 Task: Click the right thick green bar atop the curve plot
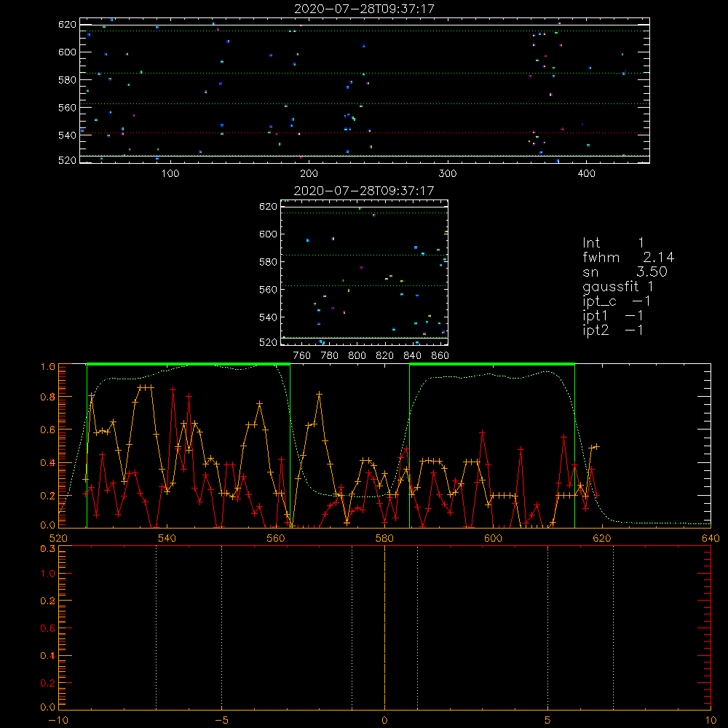(x=492, y=364)
